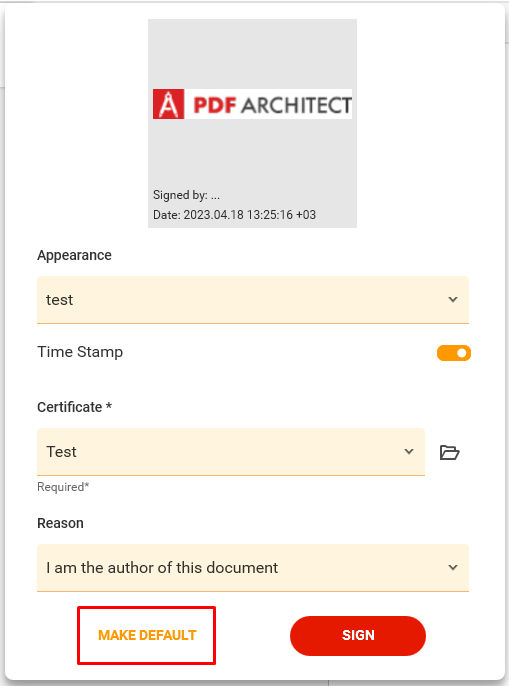Click the red SIGN button
The image size is (509, 686).
click(358, 635)
